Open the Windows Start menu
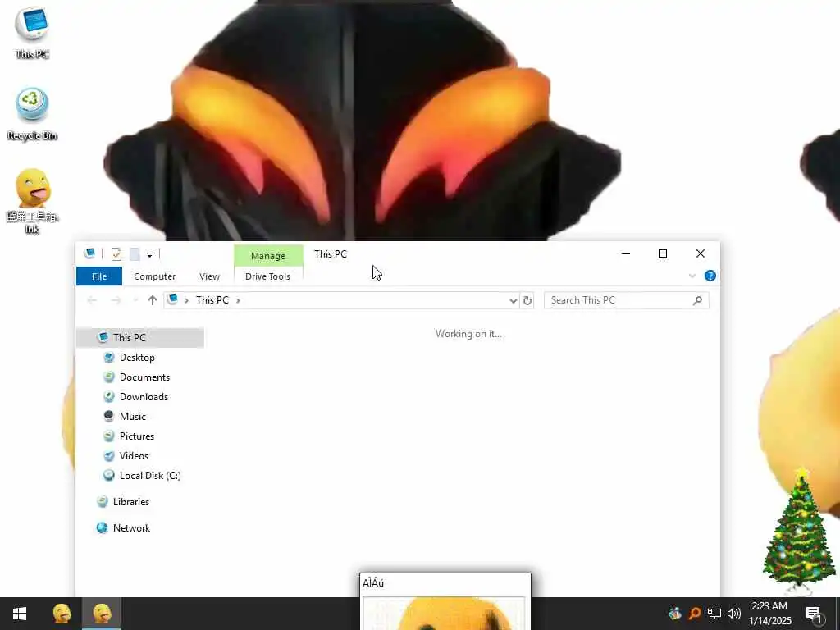The width and height of the screenshot is (840, 630). point(20,614)
